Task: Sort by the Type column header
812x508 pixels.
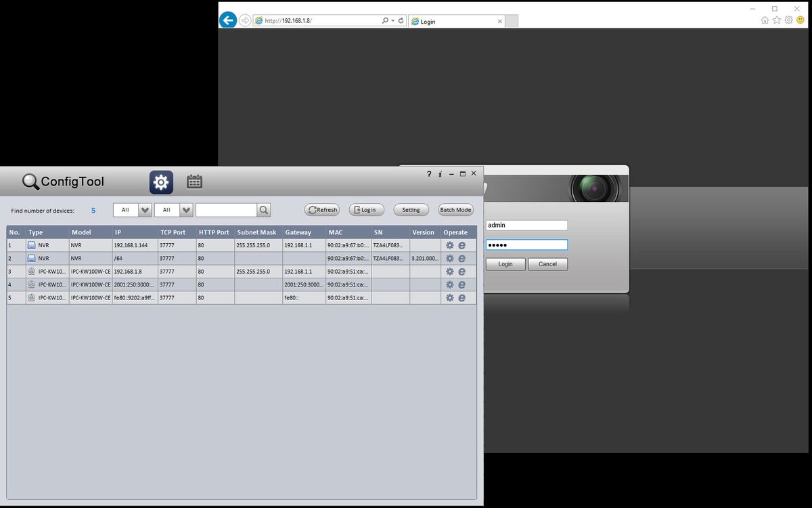Action: point(47,232)
